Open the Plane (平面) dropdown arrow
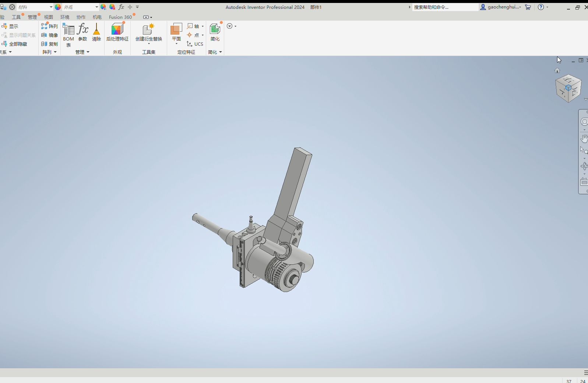Image resolution: width=588 pixels, height=383 pixels. [176, 44]
